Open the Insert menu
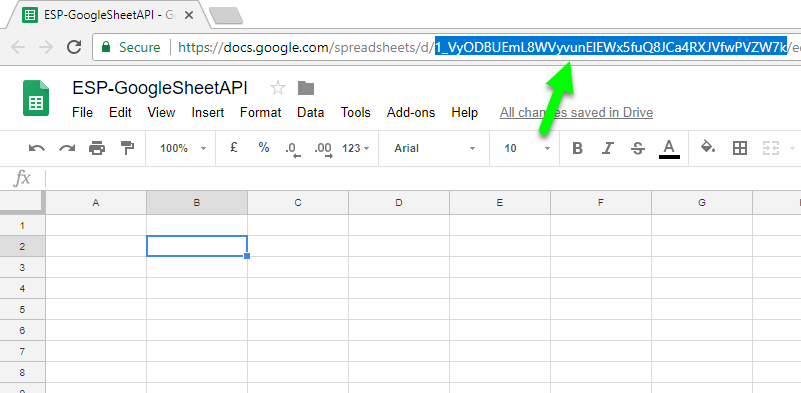 (x=208, y=112)
